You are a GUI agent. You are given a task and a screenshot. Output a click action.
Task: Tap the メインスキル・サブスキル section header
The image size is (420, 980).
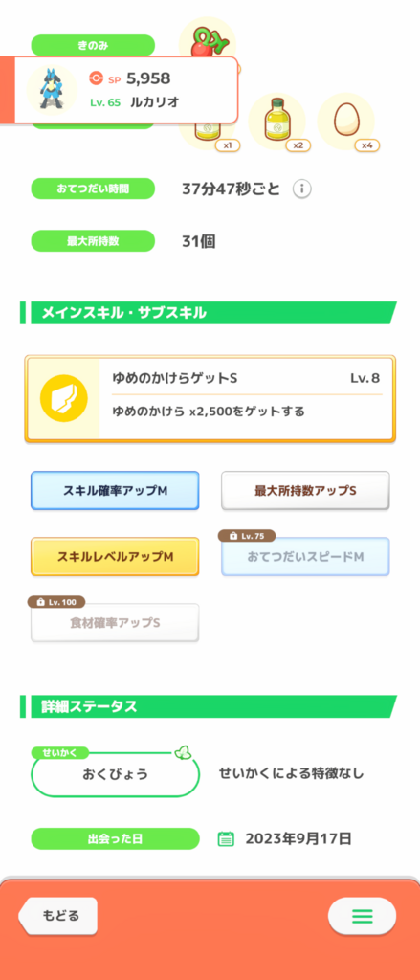pyautogui.click(x=209, y=313)
